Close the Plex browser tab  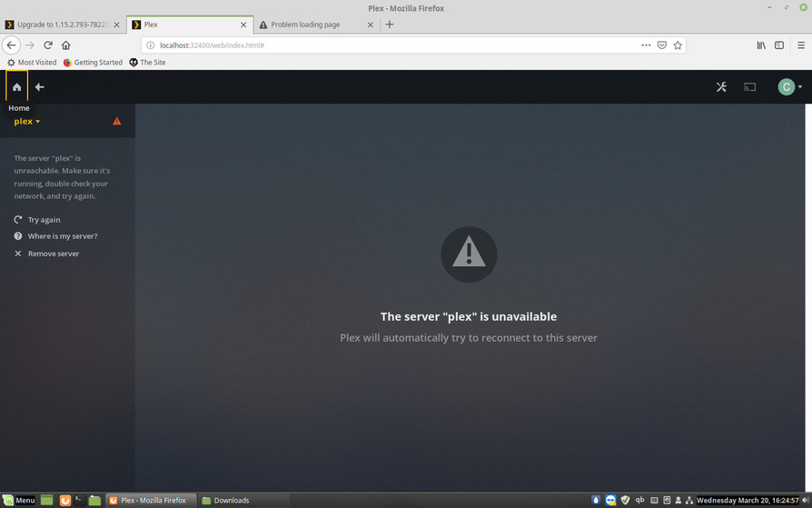[x=243, y=25]
